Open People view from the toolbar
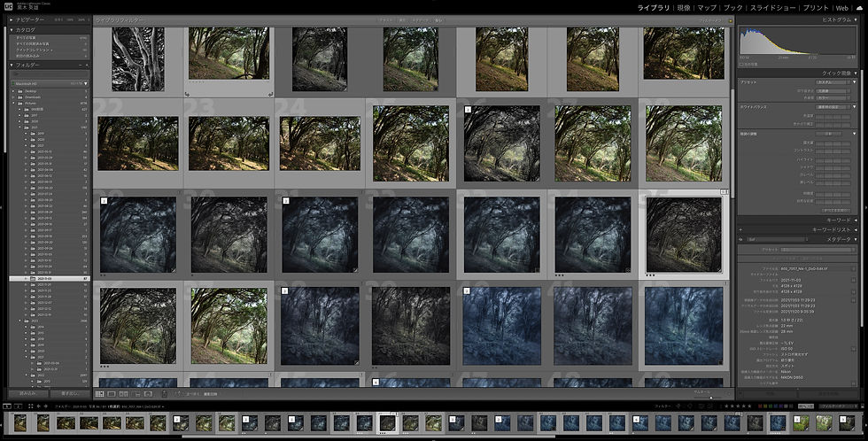The width and height of the screenshot is (868, 441). 149,394
